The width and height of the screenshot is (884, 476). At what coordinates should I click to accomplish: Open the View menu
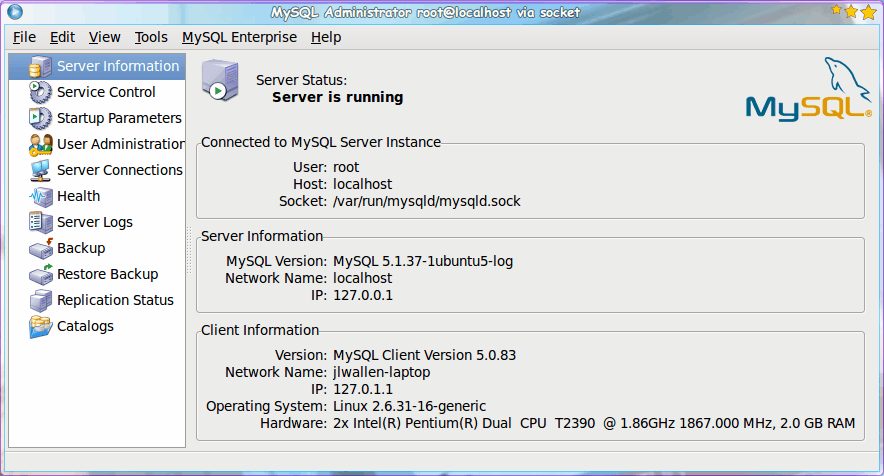pos(104,37)
